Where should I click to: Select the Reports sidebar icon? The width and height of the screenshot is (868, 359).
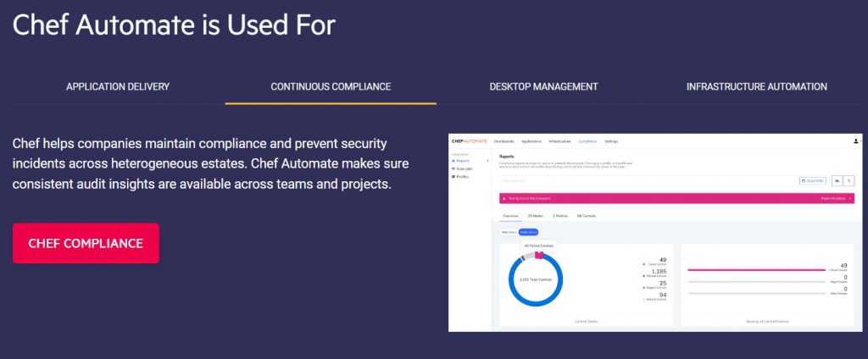[453, 160]
